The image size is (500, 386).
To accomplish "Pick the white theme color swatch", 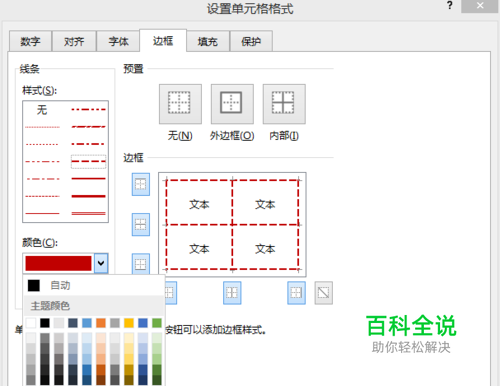I will pos(31,323).
